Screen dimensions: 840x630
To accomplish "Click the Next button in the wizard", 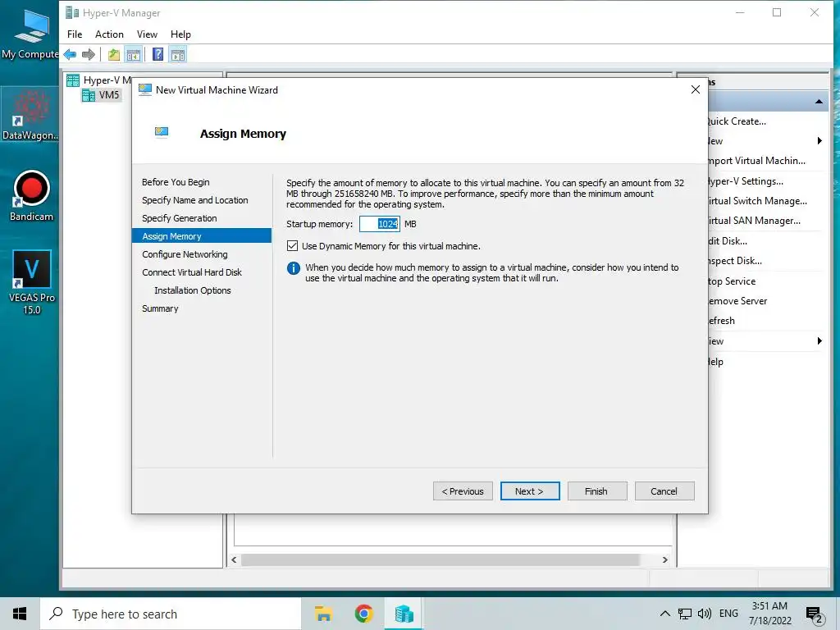I will point(530,491).
